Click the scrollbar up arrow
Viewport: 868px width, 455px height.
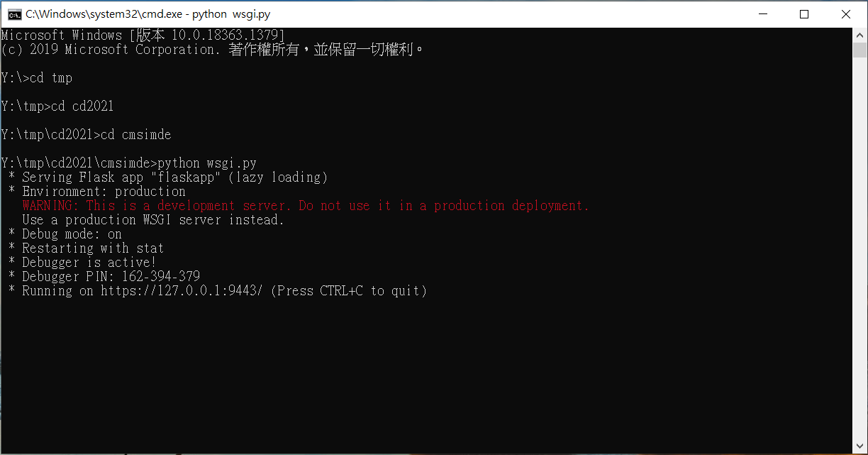859,35
